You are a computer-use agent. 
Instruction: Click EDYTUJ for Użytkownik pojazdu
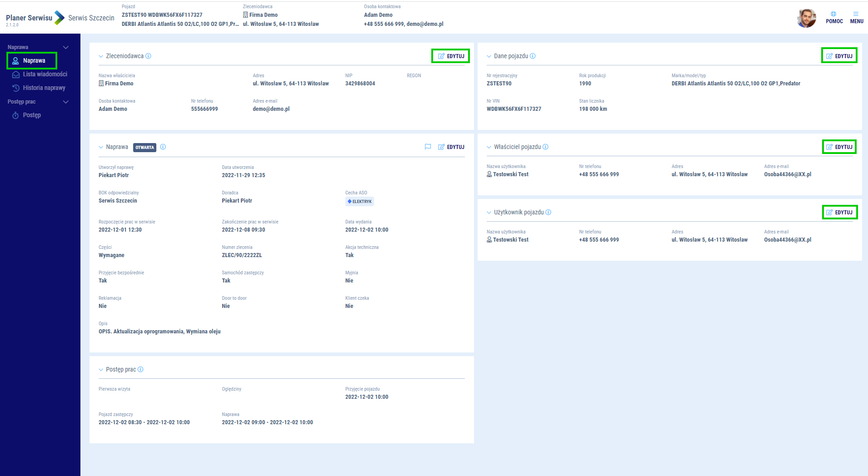[x=839, y=213]
